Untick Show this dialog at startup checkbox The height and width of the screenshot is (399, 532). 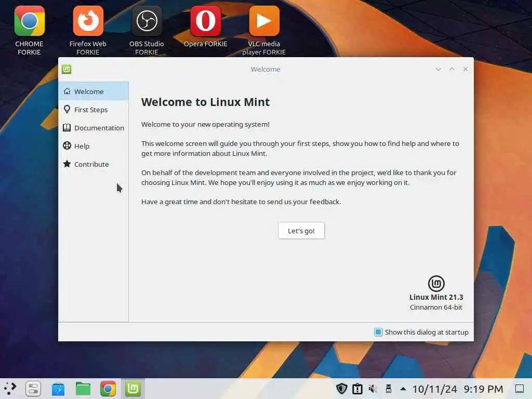click(378, 332)
